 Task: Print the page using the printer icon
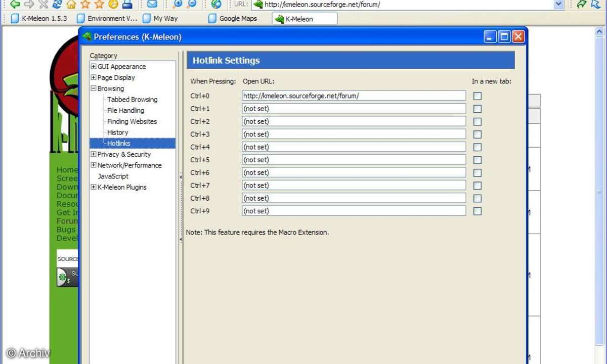(127, 4)
